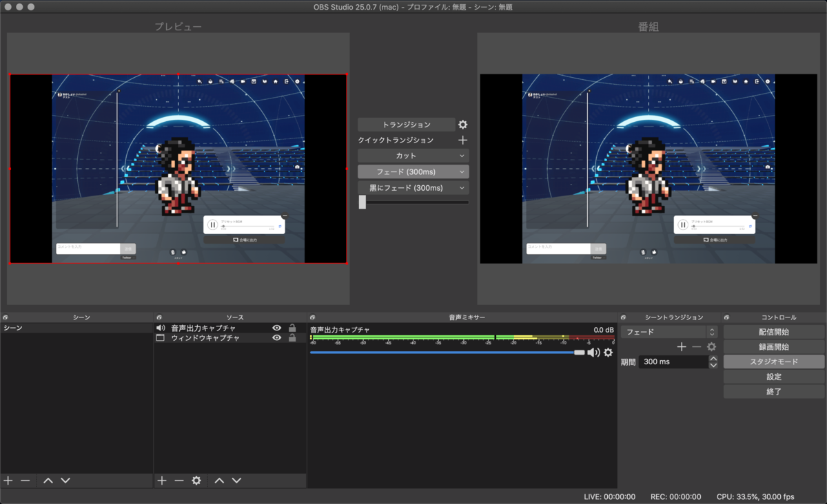Open the 黒にフェード (300ms) dropdown
Image resolution: width=827 pixels, height=504 pixels.
(x=413, y=187)
